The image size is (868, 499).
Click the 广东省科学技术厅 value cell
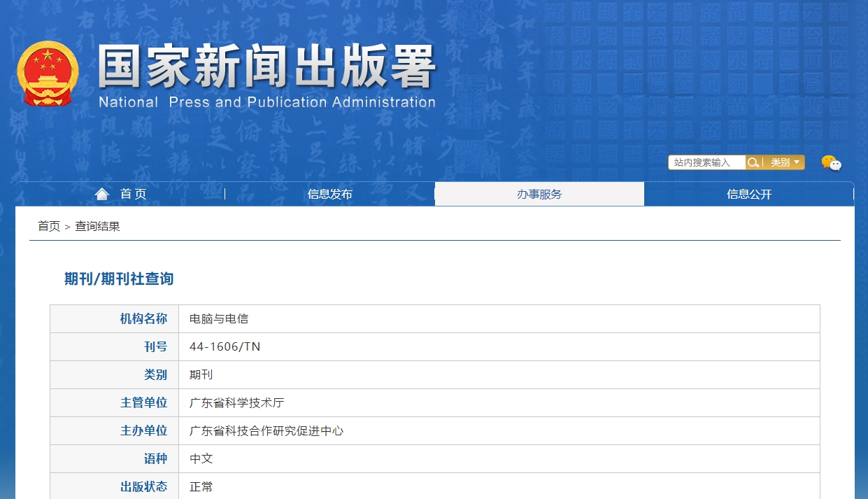499,403
